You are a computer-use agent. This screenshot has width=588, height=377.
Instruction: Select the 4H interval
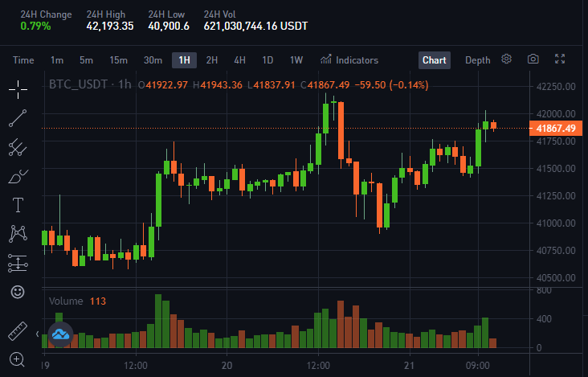(x=239, y=60)
